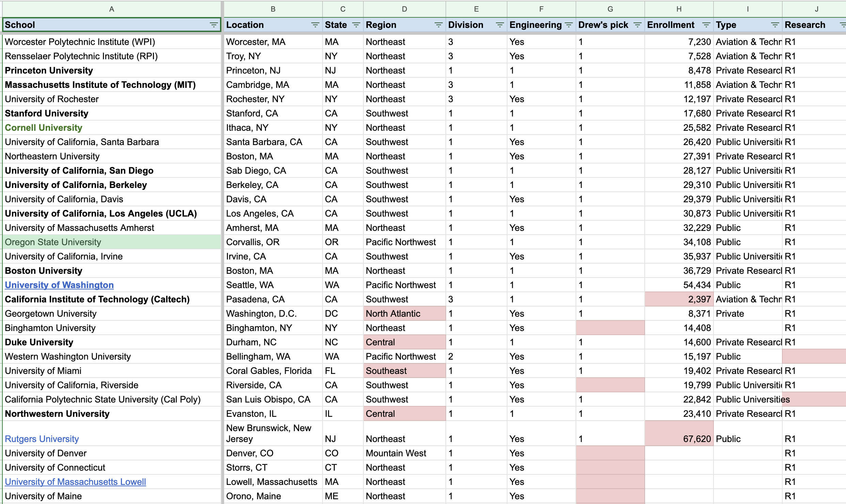846x504 pixels.
Task: Click the University of Maine cell
Action: [112, 496]
